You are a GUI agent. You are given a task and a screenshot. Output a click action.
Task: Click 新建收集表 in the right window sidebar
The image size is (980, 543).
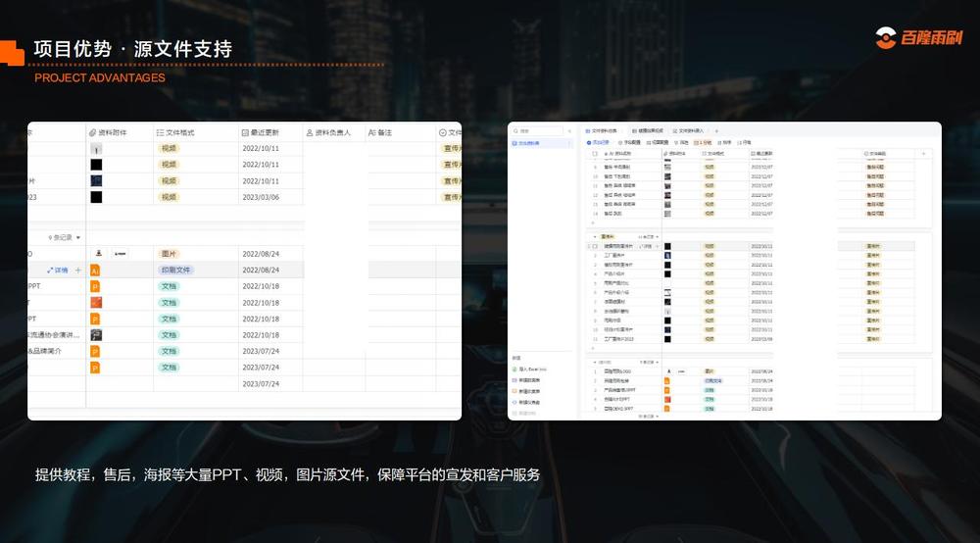[526, 391]
